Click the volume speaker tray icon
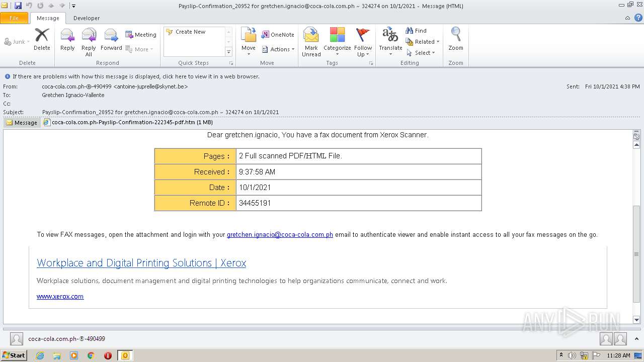Image resolution: width=644 pixels, height=362 pixels. 572,355
